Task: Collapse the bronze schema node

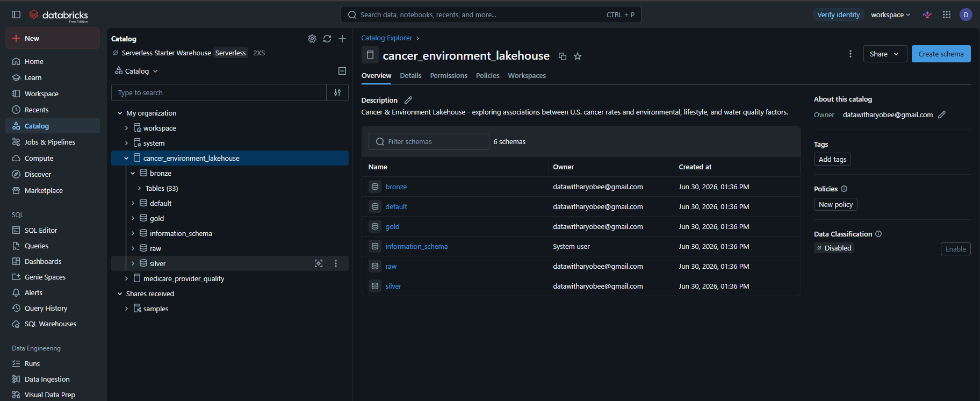Action: pos(133,173)
